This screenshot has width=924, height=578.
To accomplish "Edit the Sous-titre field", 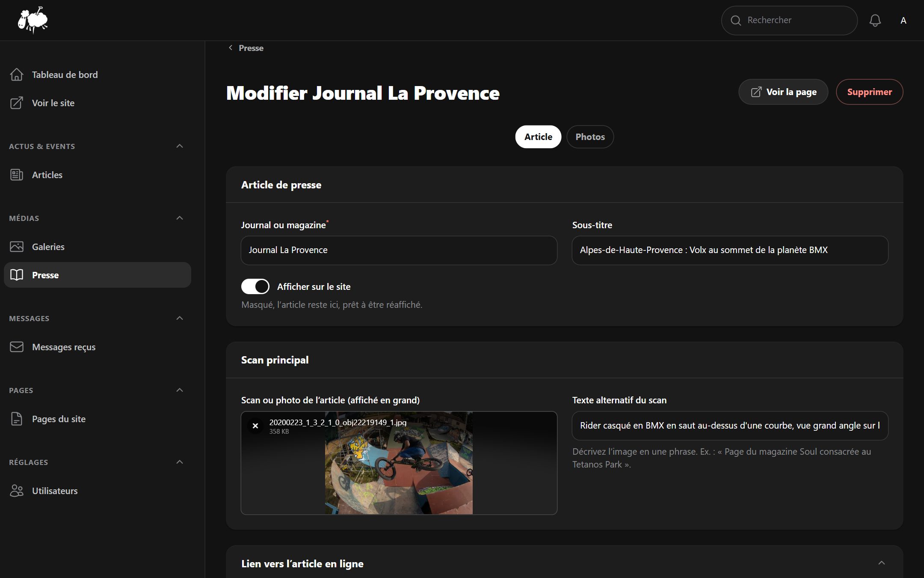I will [730, 250].
